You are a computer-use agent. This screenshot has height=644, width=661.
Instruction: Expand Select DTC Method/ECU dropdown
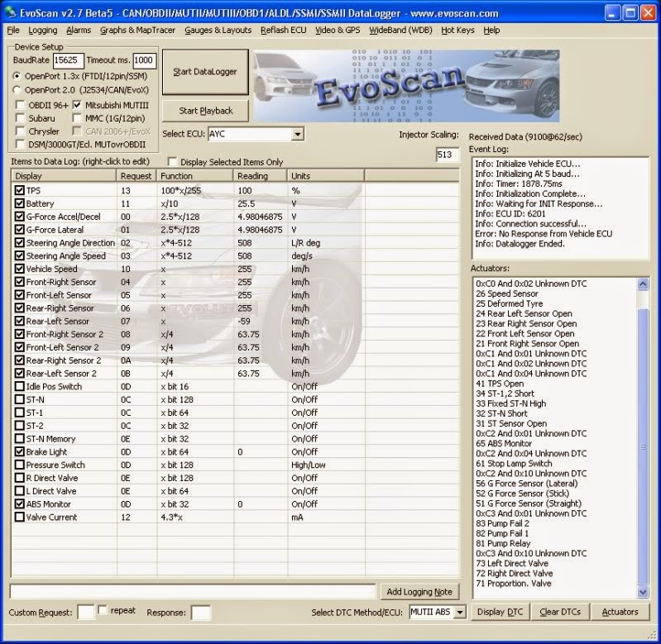click(x=460, y=612)
